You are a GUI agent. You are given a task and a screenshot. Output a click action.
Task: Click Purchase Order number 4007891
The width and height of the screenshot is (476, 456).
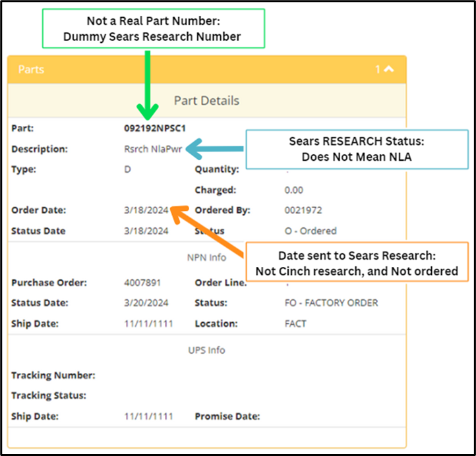tap(142, 283)
